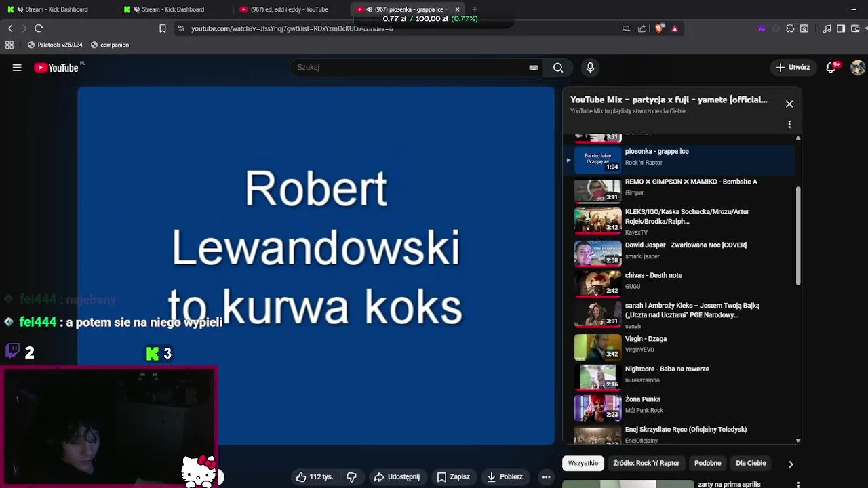The image size is (868, 488).
Task: Open more actions below the video
Action: pos(546,477)
